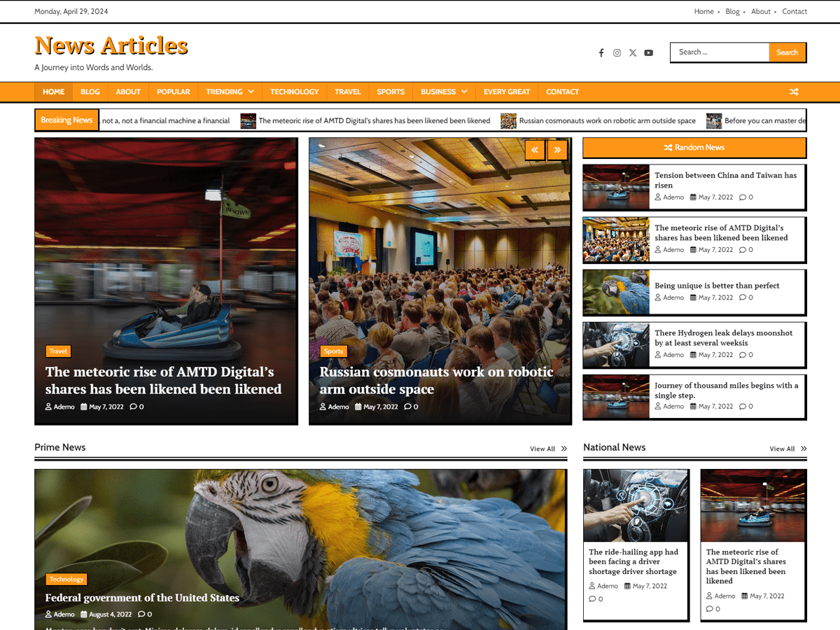Expand the Business dropdown menu

pyautogui.click(x=463, y=91)
